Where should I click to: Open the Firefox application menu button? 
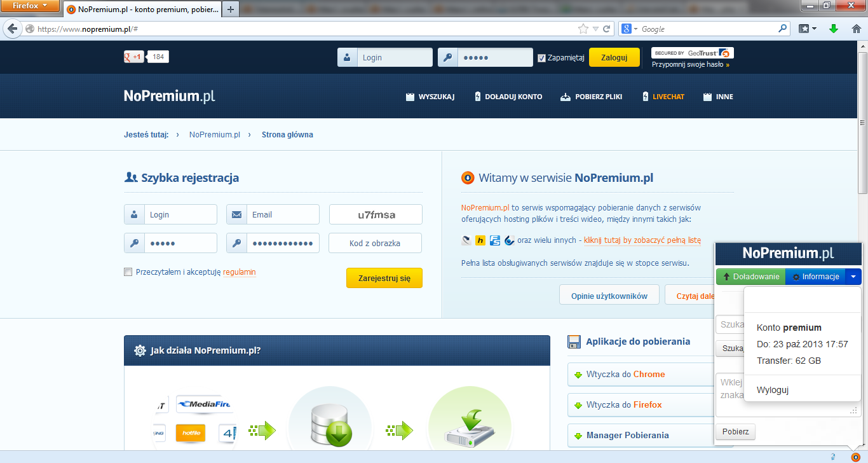tap(31, 6)
